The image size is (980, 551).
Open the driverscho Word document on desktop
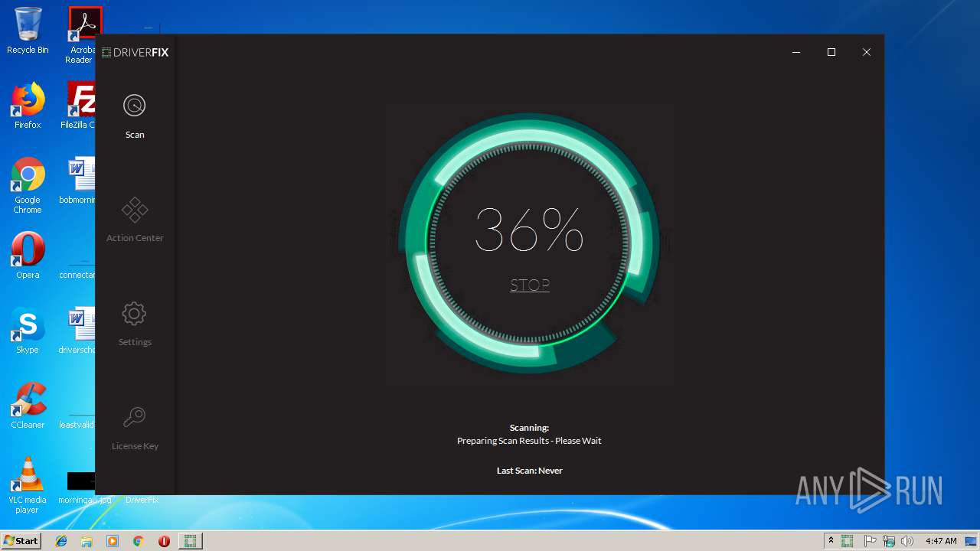tap(78, 331)
